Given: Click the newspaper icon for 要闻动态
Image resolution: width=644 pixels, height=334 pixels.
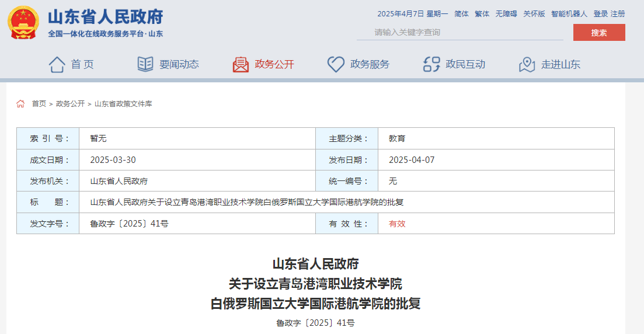Looking at the screenshot, I should point(145,64).
